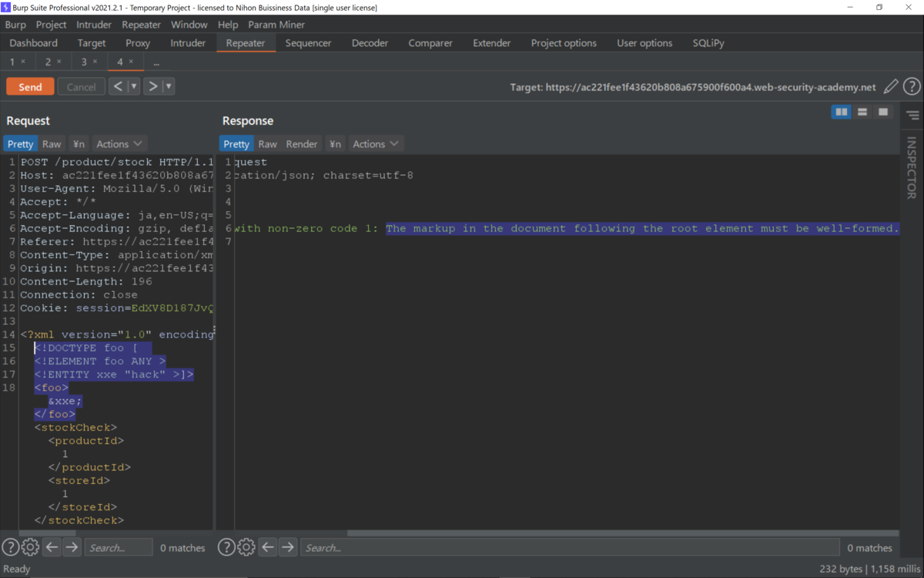Open Response Actions dropdown
This screenshot has height=578, width=924.
[376, 144]
